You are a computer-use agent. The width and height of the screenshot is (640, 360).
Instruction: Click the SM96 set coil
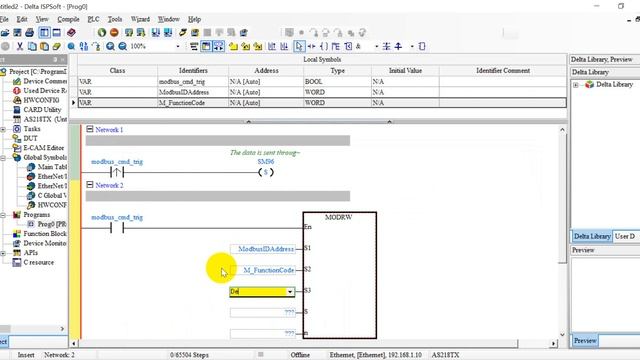click(266, 172)
